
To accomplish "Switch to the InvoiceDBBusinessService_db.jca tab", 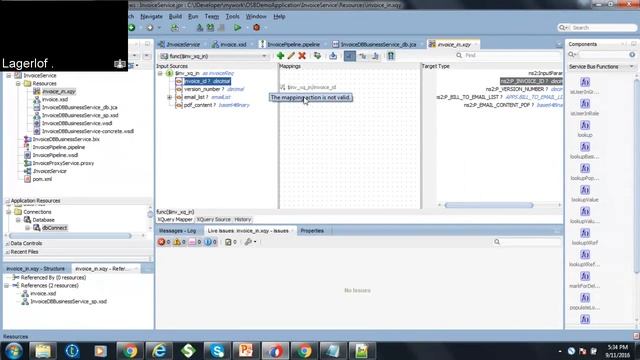I will tap(374, 44).
